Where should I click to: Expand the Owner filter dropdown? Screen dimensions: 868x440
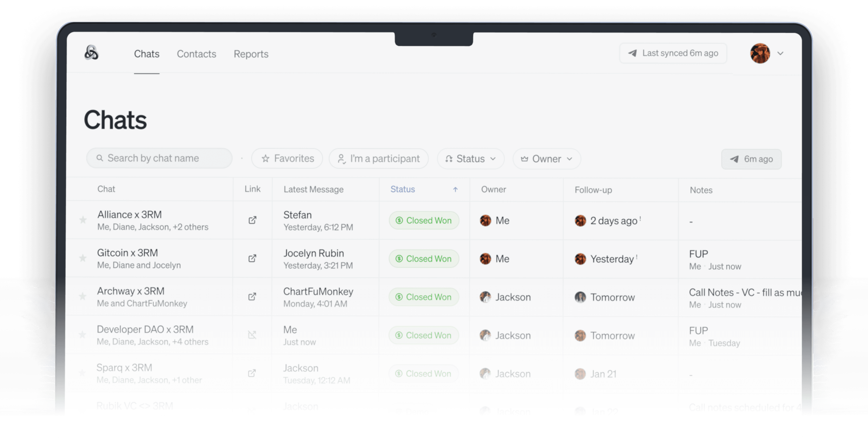tap(546, 159)
